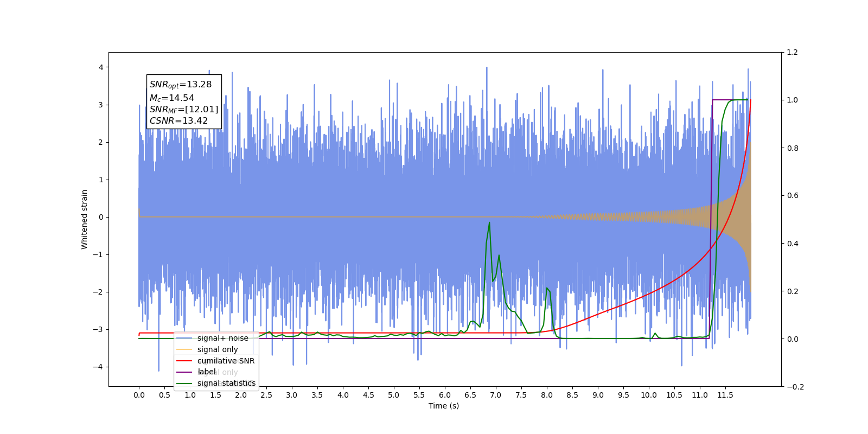Click the 5.0 tick on the time axis

click(394, 395)
